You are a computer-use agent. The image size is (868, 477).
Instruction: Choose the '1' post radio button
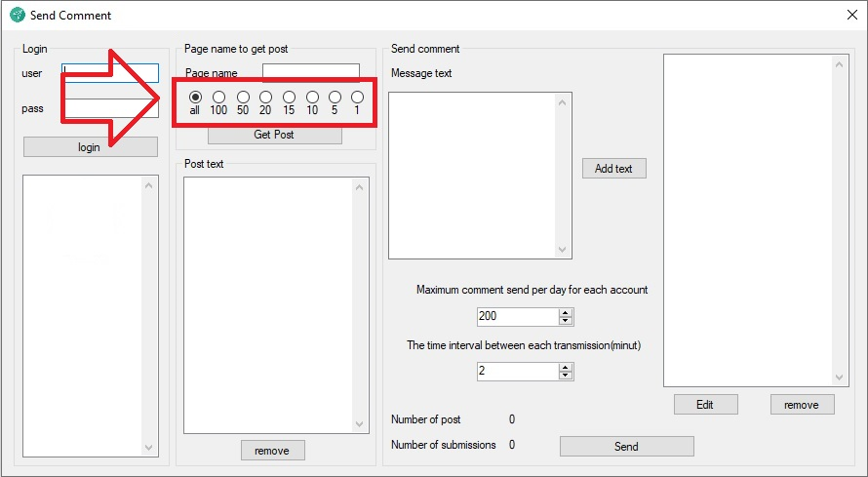pyautogui.click(x=357, y=97)
